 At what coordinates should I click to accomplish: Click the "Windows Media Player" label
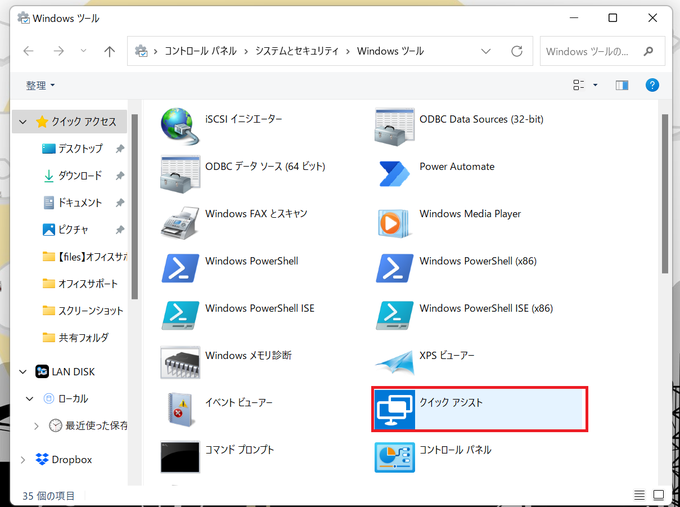(470, 214)
